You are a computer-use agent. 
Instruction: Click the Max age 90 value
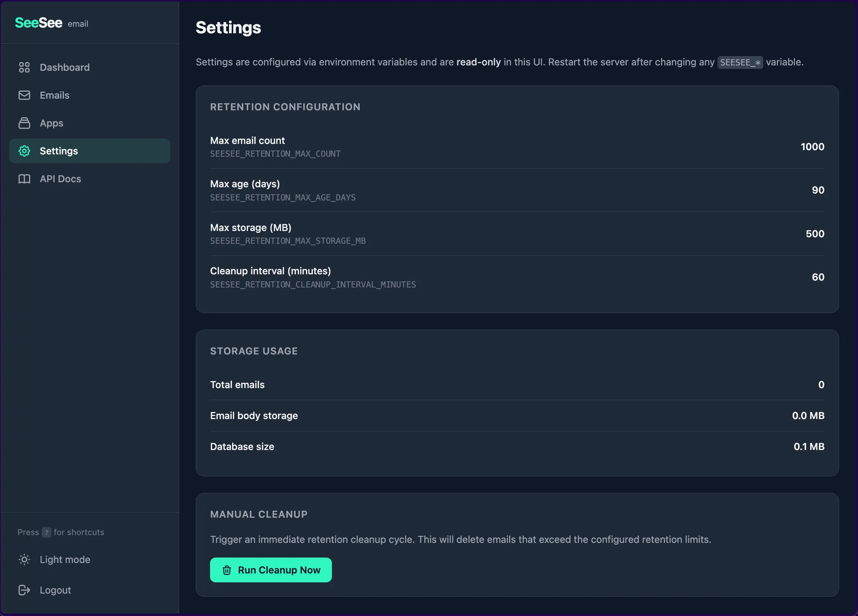[817, 190]
